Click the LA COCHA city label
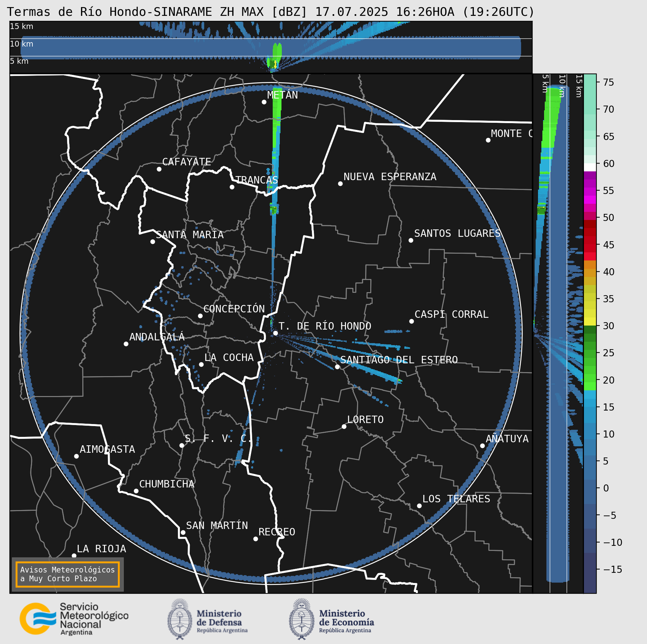647x644 pixels. tap(229, 358)
